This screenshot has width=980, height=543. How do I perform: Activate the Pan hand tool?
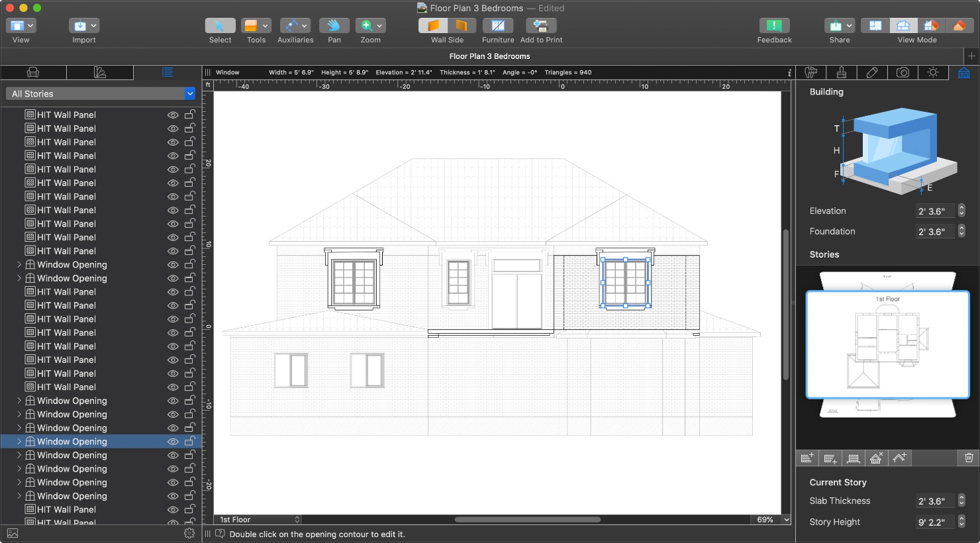coord(334,26)
